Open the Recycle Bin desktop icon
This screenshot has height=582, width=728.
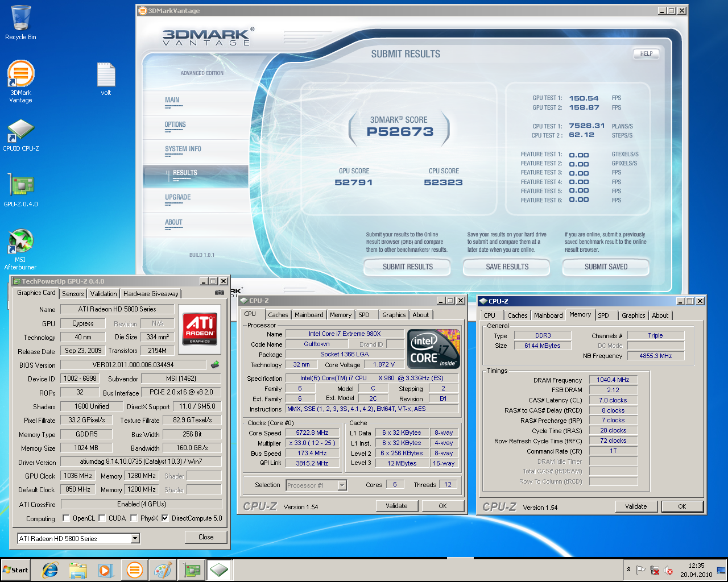(20, 23)
